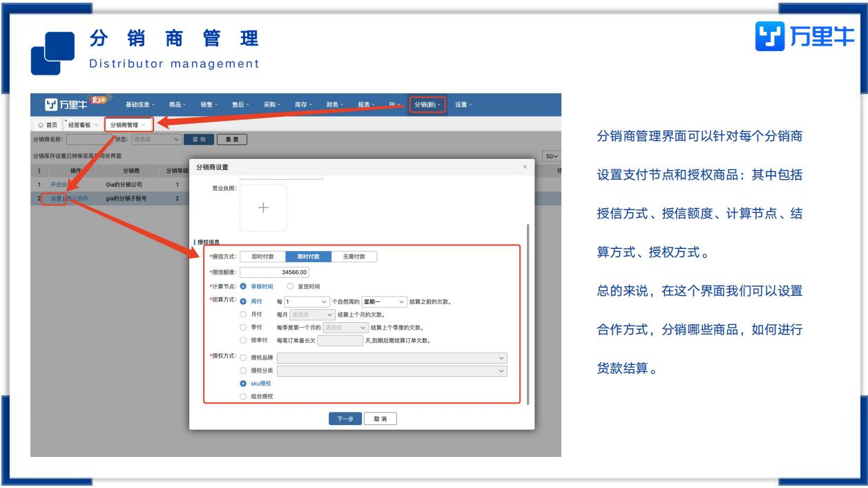Select the 发货时间 calculation node option
868x488 pixels.
coord(290,286)
